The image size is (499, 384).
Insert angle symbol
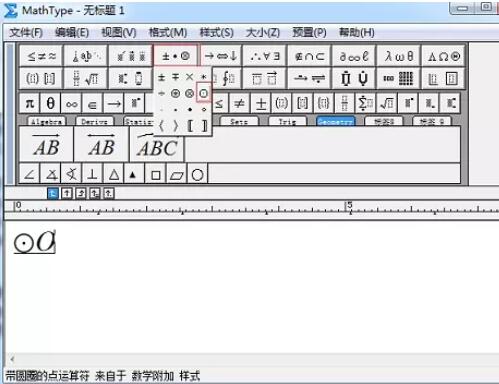[x=30, y=174]
